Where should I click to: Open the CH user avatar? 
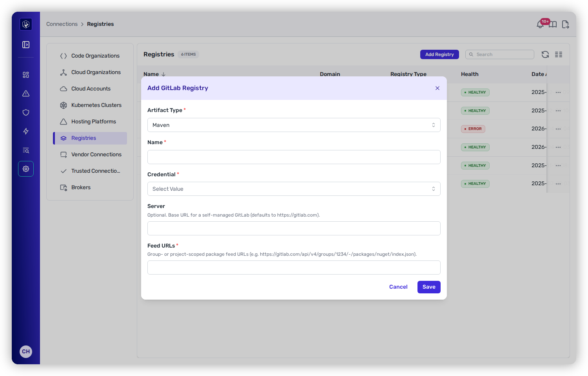(x=26, y=351)
